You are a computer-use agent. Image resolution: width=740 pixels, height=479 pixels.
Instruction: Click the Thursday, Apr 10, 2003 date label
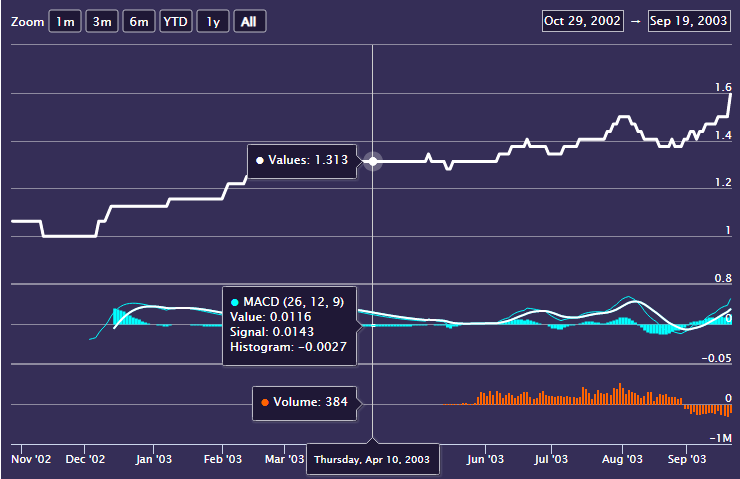click(x=372, y=460)
